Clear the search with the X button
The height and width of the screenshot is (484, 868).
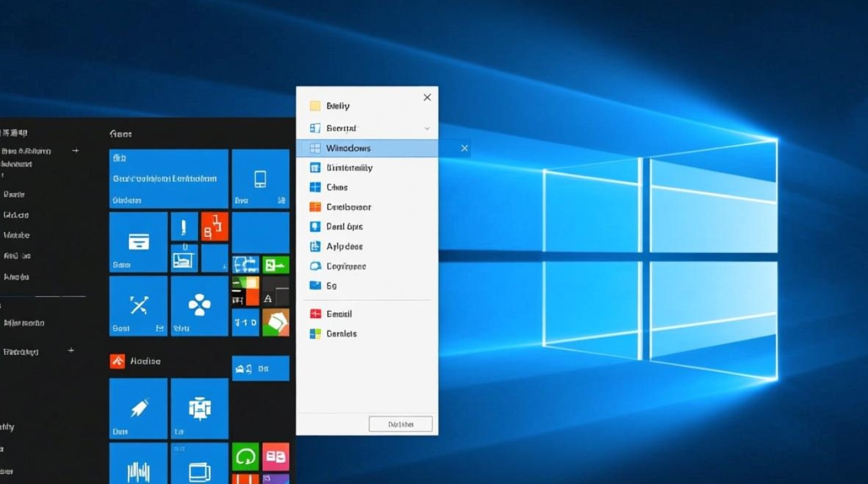pos(464,148)
